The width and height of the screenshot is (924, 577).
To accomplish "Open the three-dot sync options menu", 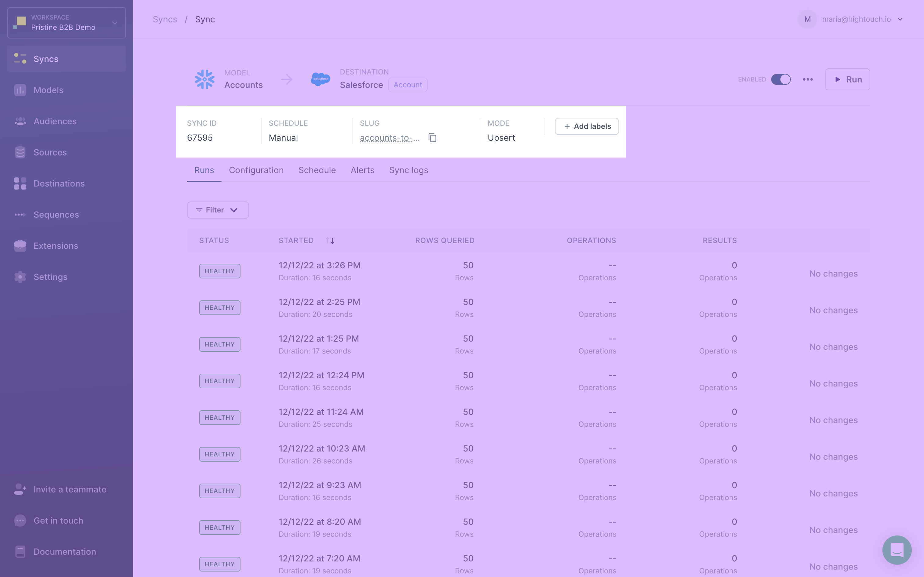I will [x=808, y=79].
